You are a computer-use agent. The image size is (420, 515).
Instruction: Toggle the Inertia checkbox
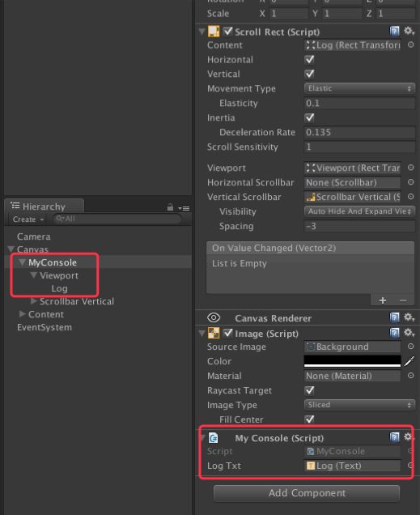[x=309, y=117]
